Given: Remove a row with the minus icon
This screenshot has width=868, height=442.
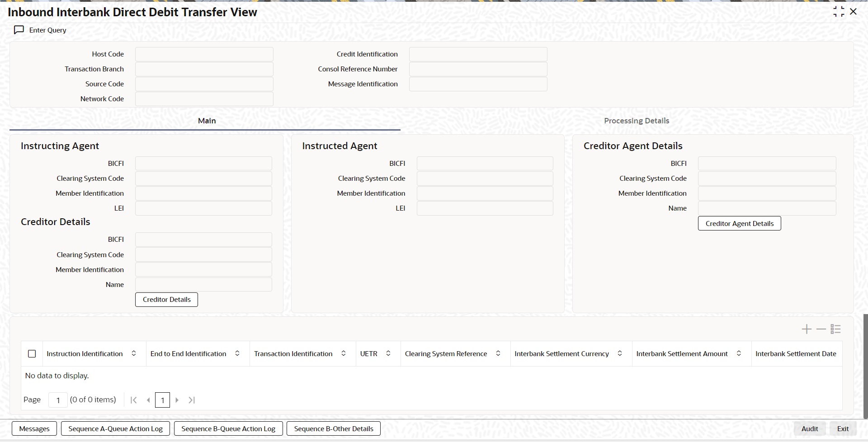Looking at the screenshot, I should pyautogui.click(x=821, y=329).
